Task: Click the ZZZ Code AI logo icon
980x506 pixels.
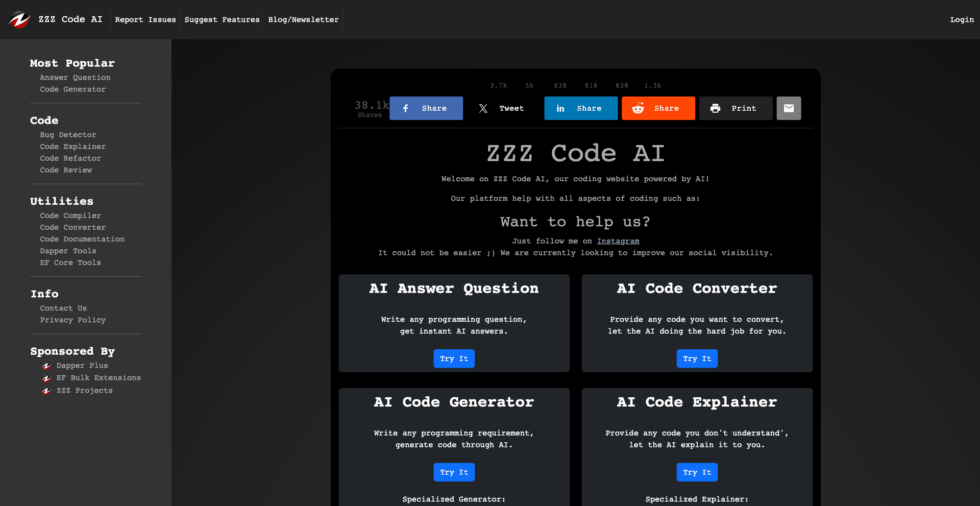Action: tap(19, 20)
